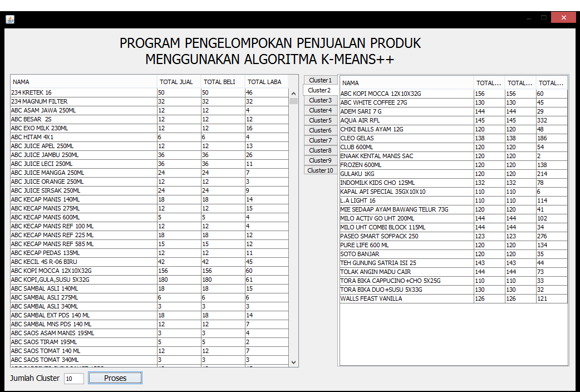This screenshot has width=580, height=392.
Task: Open the Cluster3 tab
Action: coord(320,100)
